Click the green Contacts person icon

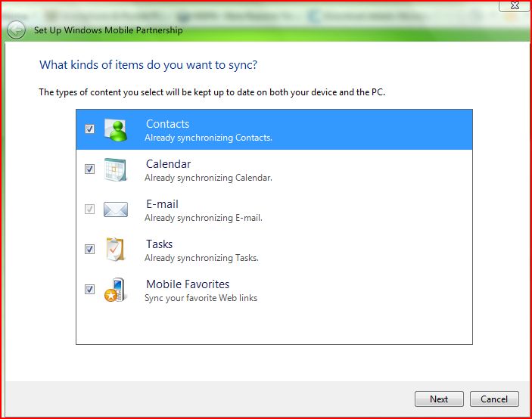click(116, 130)
